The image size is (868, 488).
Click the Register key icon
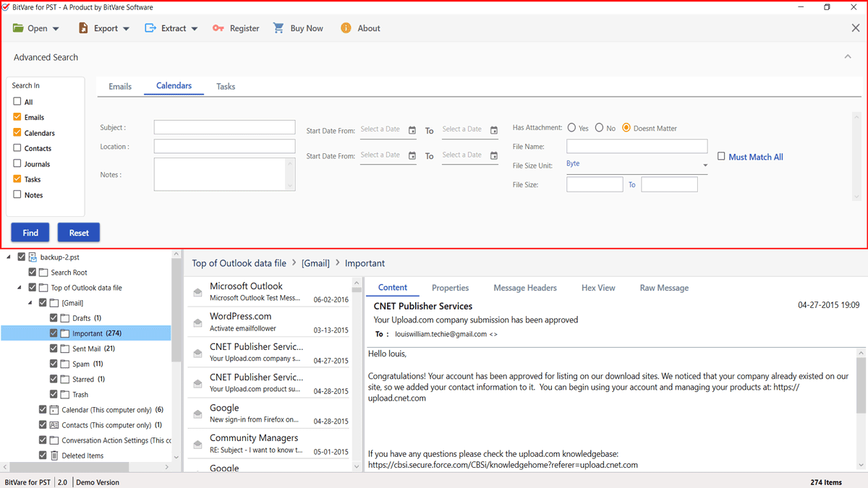pos(217,28)
